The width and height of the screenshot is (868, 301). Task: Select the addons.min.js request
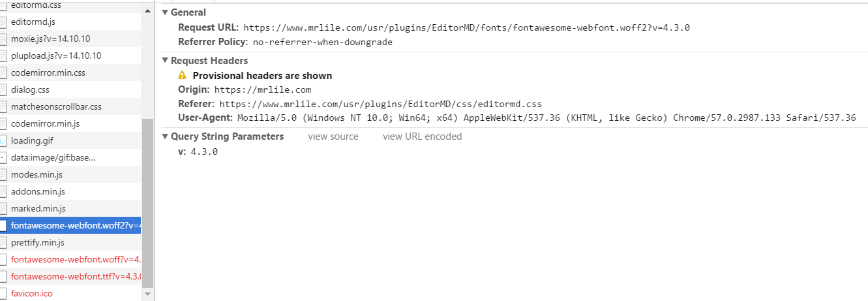tap(38, 192)
